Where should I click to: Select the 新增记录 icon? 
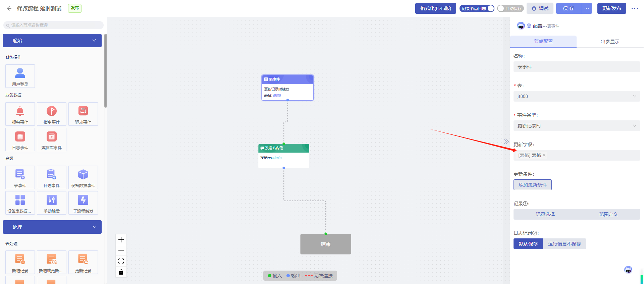(x=20, y=259)
